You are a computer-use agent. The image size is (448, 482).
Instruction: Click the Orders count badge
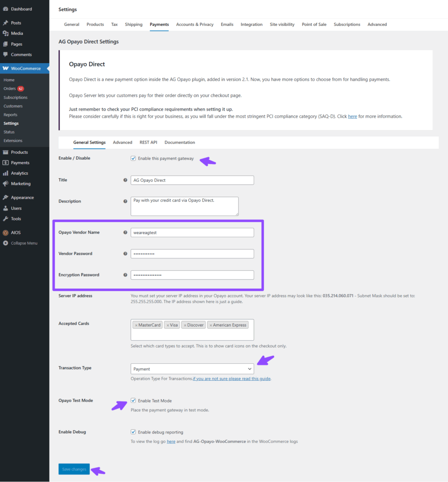[x=21, y=88]
